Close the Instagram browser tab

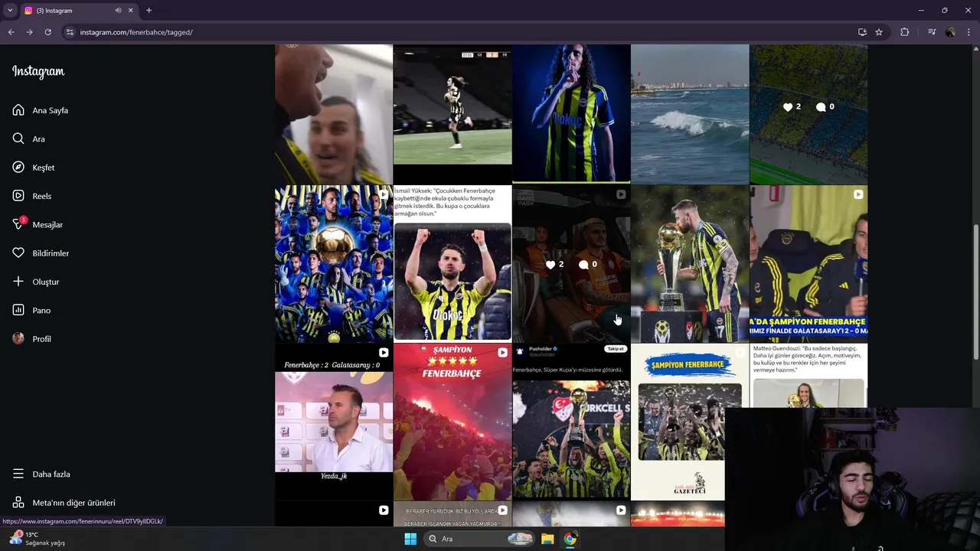tap(130, 11)
